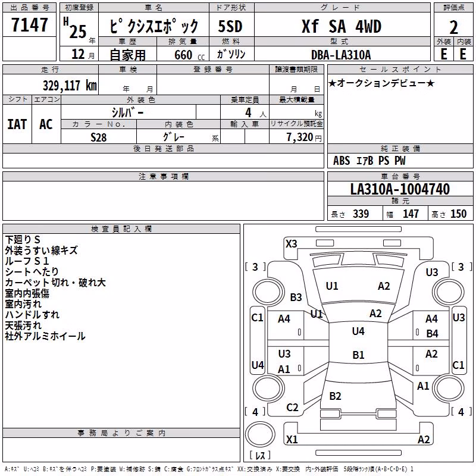Click door type 5SD
The height and width of the screenshot is (476, 476).
click(x=230, y=26)
